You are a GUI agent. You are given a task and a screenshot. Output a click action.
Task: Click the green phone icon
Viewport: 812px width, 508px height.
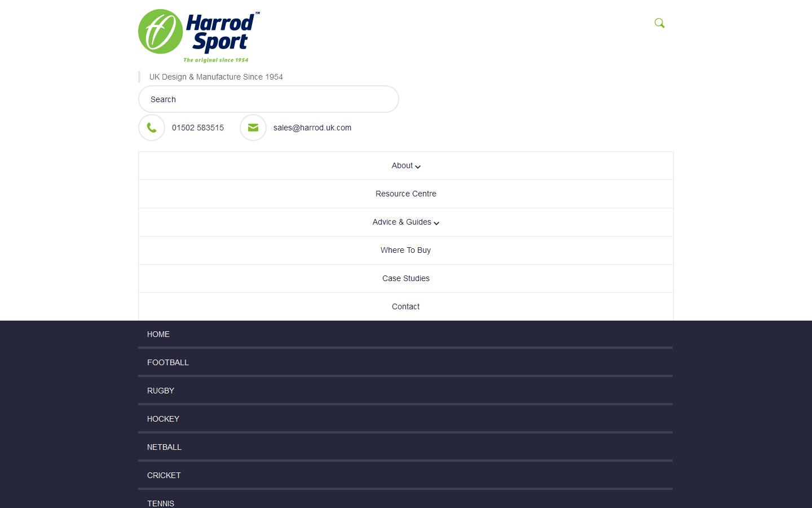point(152,128)
